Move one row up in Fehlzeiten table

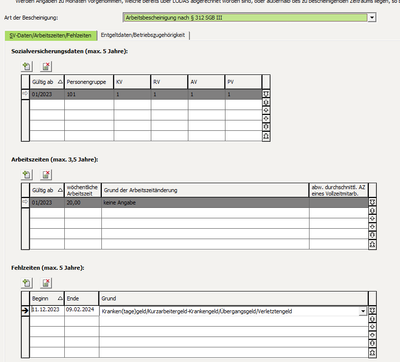click(x=372, y=327)
